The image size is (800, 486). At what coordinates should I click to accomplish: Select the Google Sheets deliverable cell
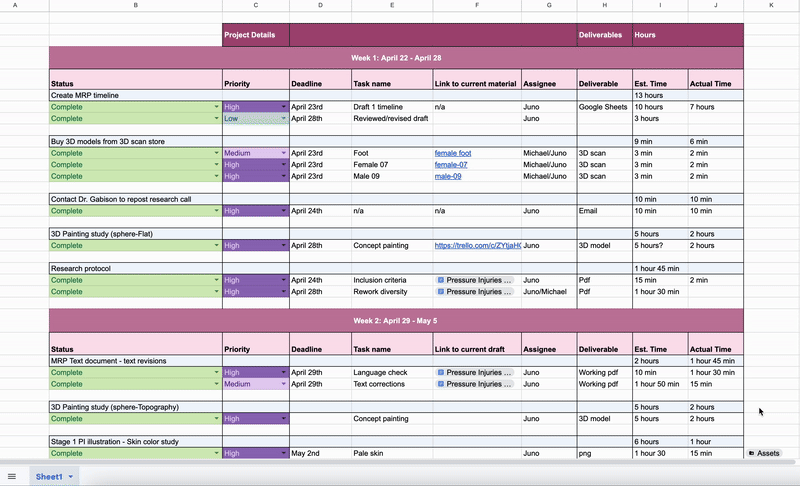pos(605,107)
